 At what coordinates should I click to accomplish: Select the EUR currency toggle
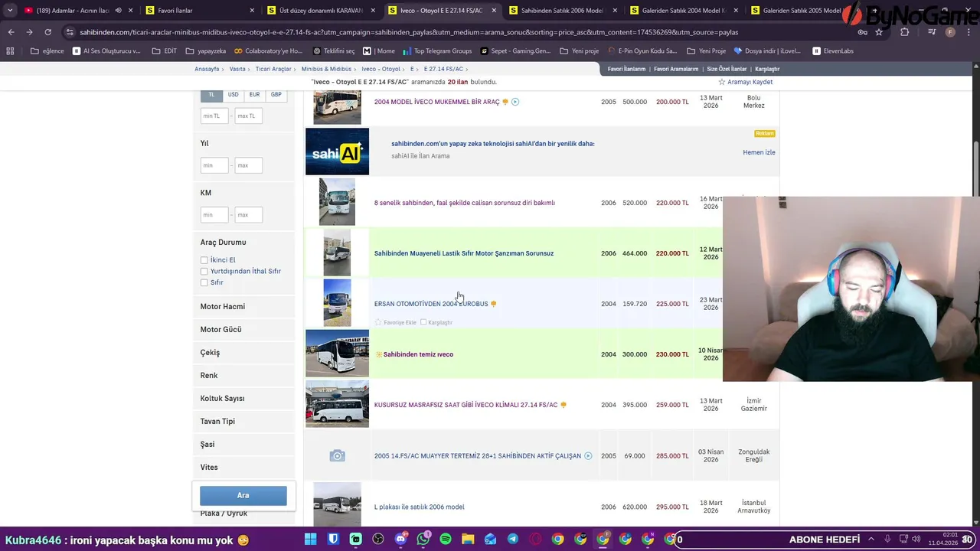click(x=254, y=95)
